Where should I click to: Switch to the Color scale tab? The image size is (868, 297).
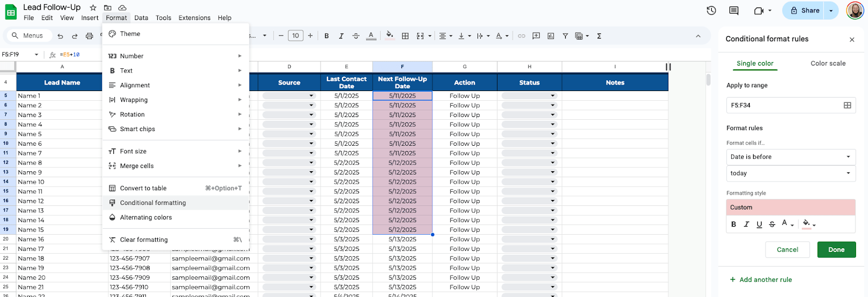tap(828, 63)
